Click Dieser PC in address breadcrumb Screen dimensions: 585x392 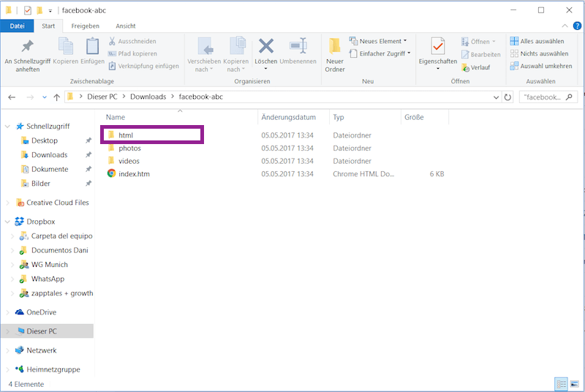tap(102, 97)
